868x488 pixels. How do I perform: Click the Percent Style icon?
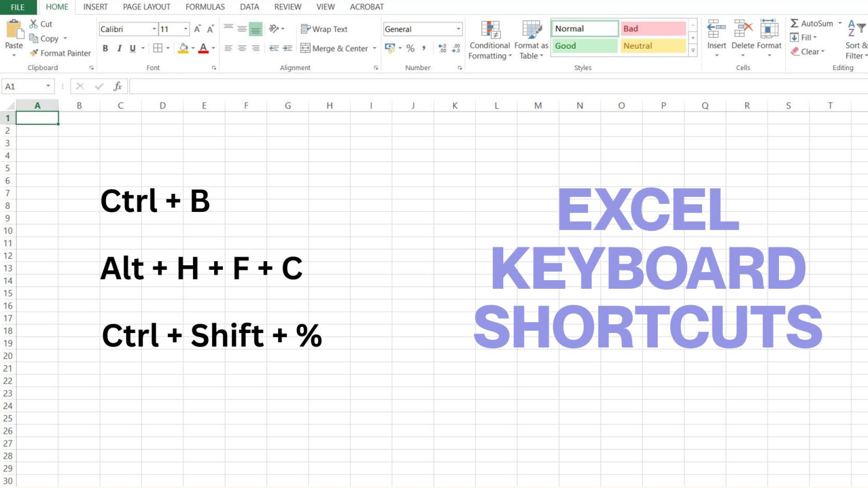410,48
